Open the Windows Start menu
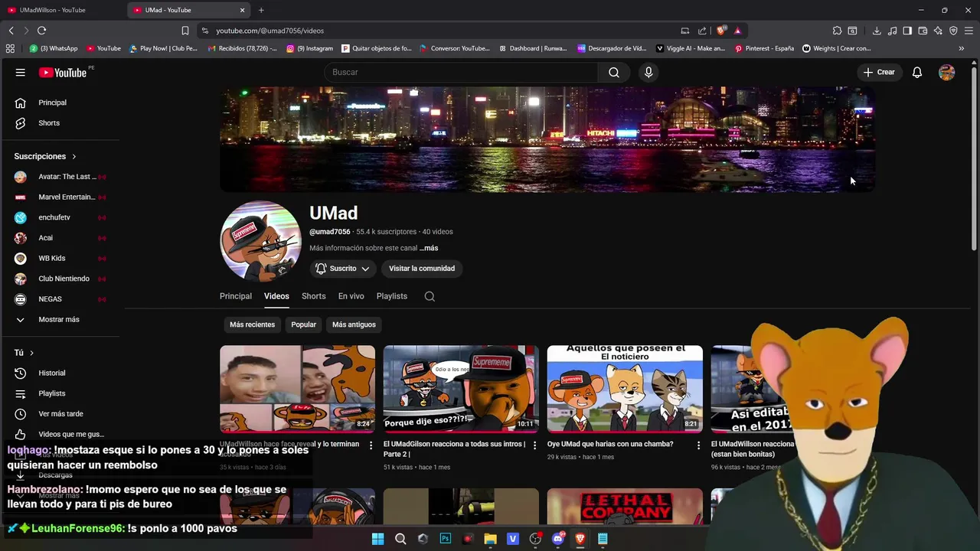 point(377,539)
